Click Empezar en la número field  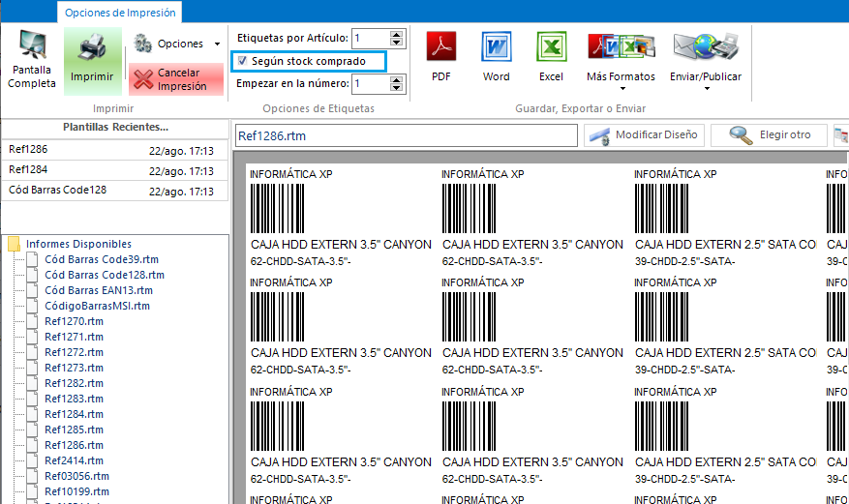(x=371, y=84)
